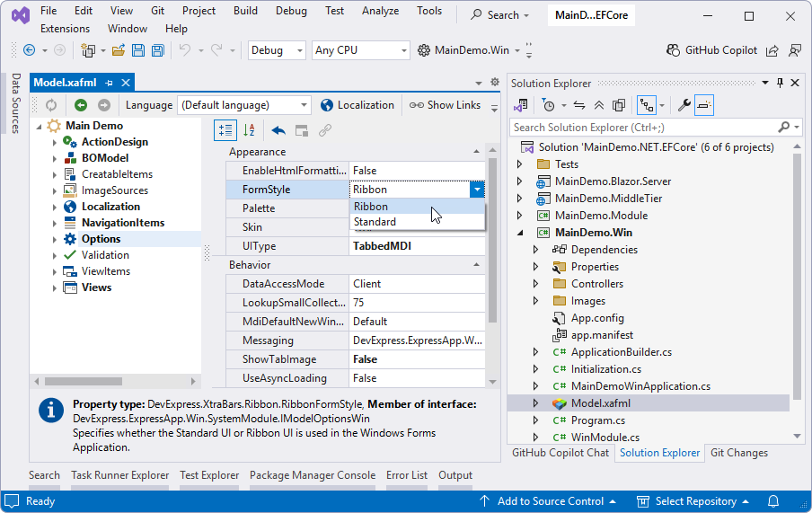812x513 pixels.
Task: Sort properties alphabetically
Action: [249, 130]
